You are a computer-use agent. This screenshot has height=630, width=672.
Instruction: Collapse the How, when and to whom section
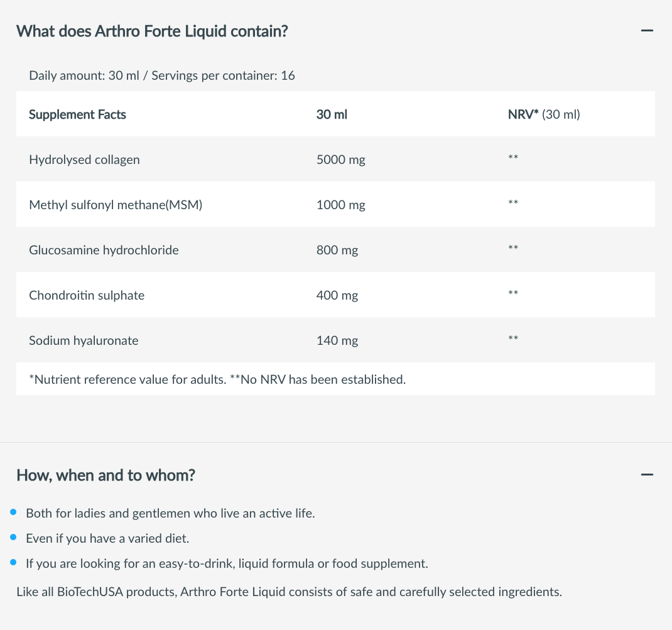[x=647, y=474]
